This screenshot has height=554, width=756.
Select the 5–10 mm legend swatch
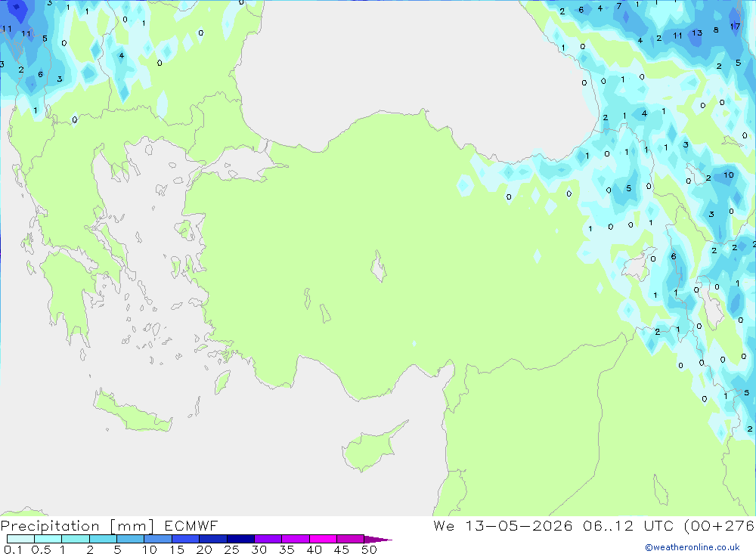[x=131, y=539]
